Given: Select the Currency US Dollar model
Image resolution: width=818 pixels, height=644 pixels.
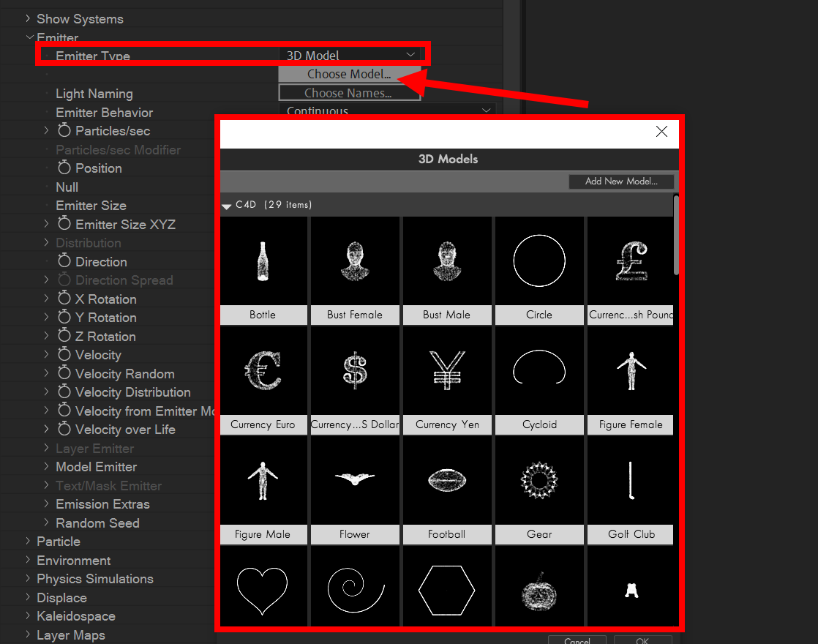Looking at the screenshot, I should click(x=356, y=370).
